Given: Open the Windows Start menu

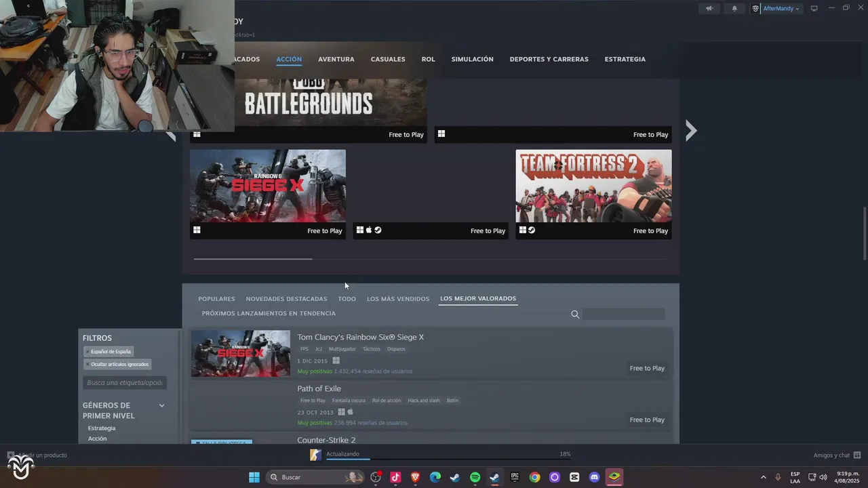Looking at the screenshot, I should click(254, 477).
